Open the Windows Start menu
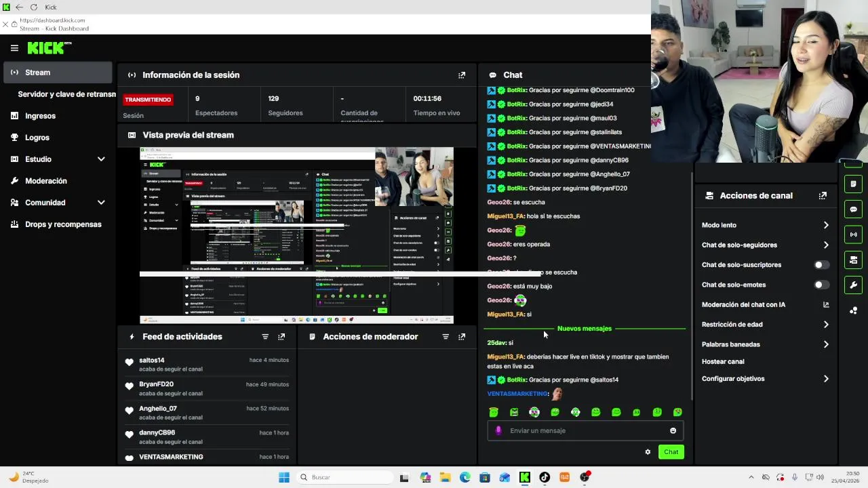 click(x=284, y=477)
